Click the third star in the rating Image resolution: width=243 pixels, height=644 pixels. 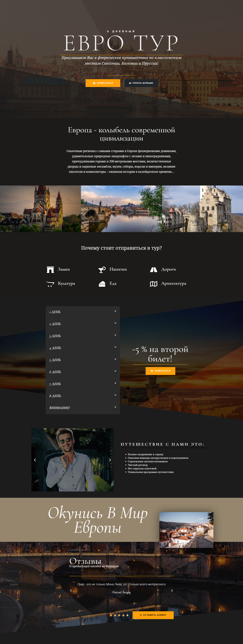tap(119, 615)
